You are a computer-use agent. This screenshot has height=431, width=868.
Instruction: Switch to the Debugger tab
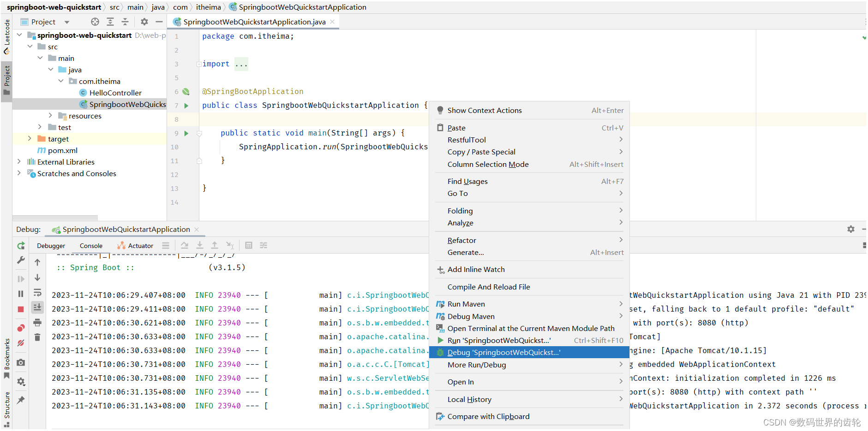coord(51,246)
